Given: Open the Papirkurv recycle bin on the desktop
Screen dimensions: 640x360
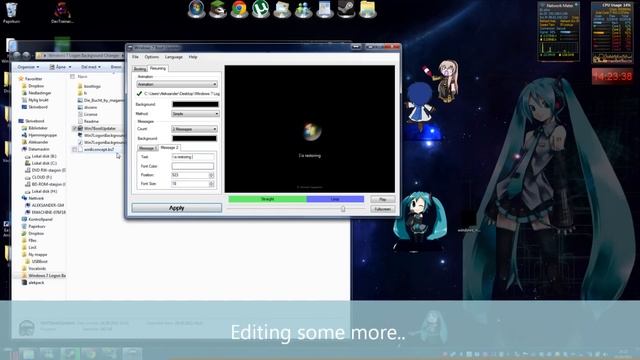Looking at the screenshot, I should point(11,12).
